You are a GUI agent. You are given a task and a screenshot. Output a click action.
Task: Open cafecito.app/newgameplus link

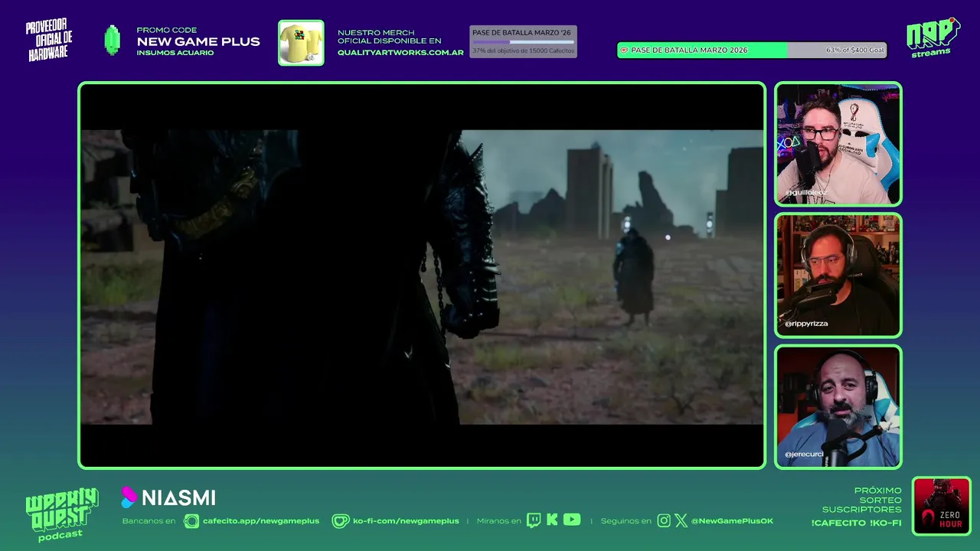coord(261,521)
